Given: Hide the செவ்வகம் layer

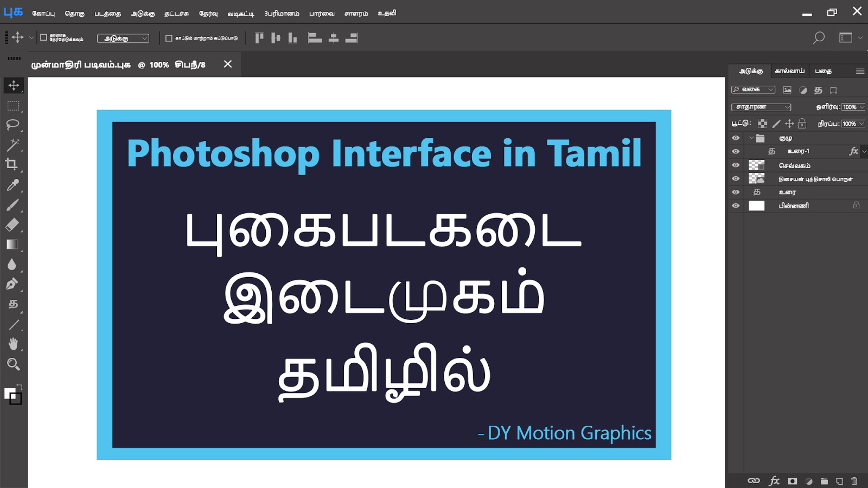Looking at the screenshot, I should (736, 165).
